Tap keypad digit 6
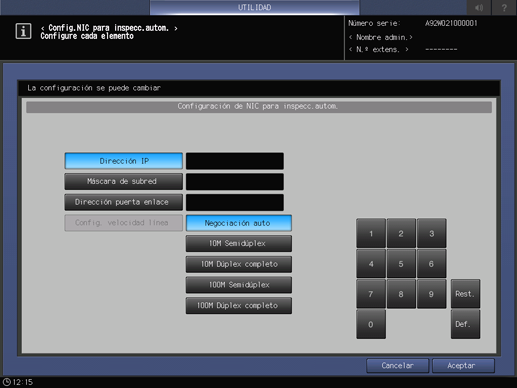This screenshot has width=517, height=388. pyautogui.click(x=431, y=264)
